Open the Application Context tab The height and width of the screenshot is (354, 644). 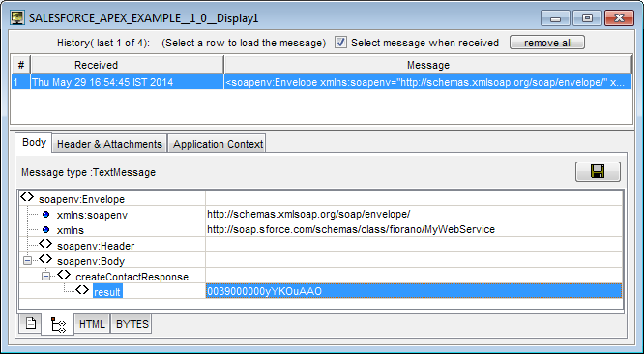click(x=218, y=144)
